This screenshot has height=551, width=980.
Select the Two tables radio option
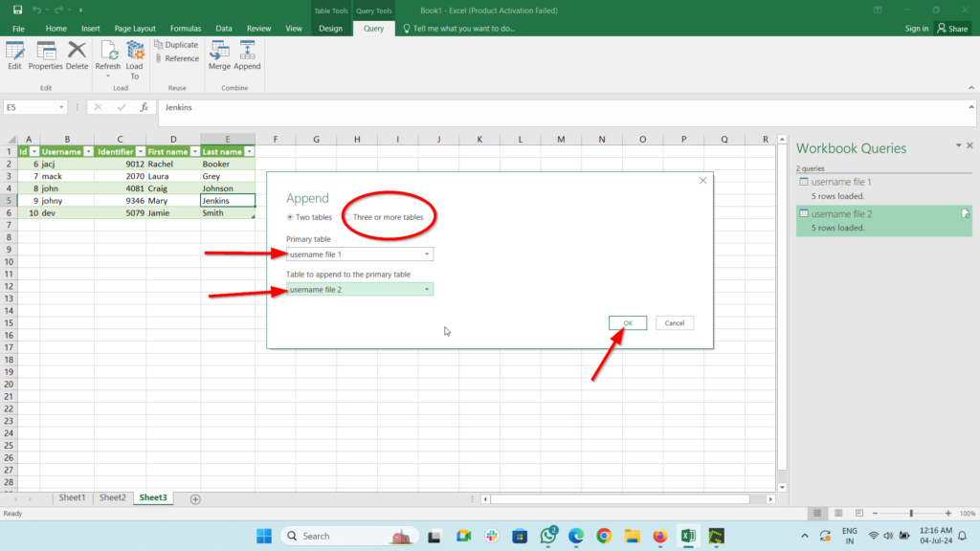[x=309, y=217]
